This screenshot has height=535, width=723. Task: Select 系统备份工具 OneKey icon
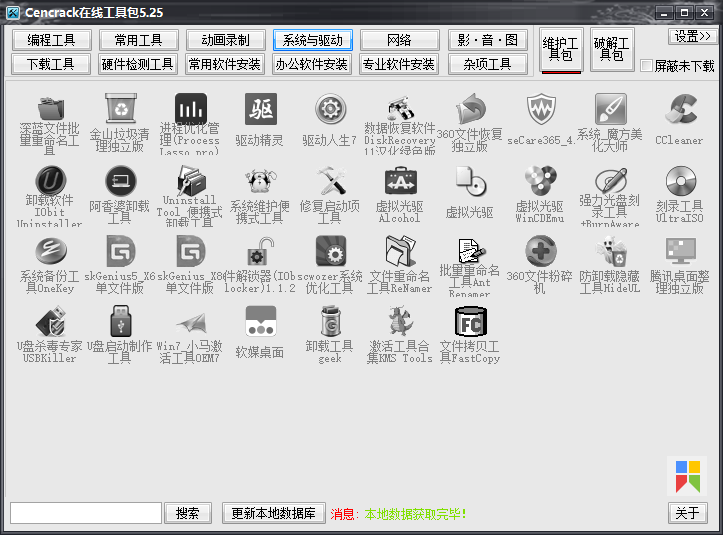pyautogui.click(x=51, y=251)
